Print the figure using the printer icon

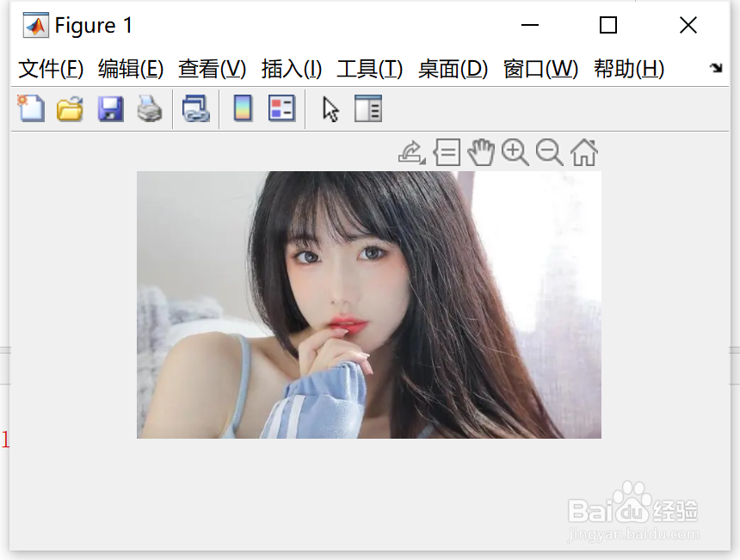tap(150, 108)
